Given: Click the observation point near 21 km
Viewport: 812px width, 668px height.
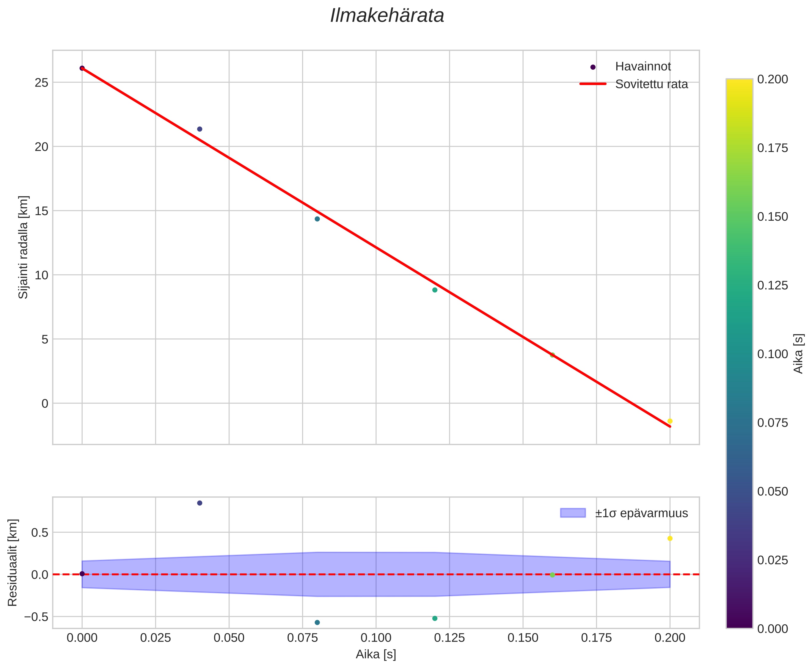Looking at the screenshot, I should tap(200, 129).
